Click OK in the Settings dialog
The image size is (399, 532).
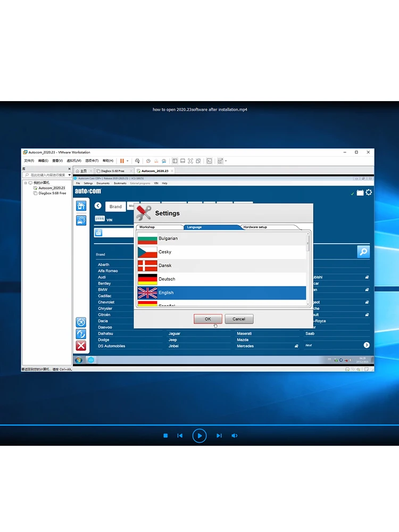point(208,319)
